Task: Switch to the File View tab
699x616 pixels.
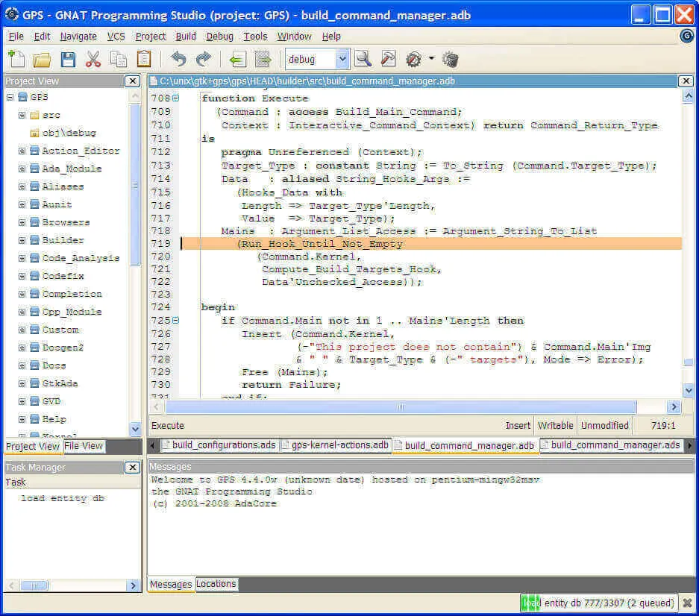Action: tap(84, 446)
